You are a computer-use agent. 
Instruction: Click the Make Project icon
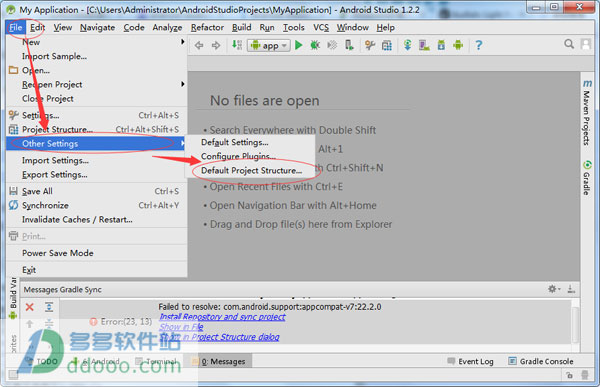[237, 45]
